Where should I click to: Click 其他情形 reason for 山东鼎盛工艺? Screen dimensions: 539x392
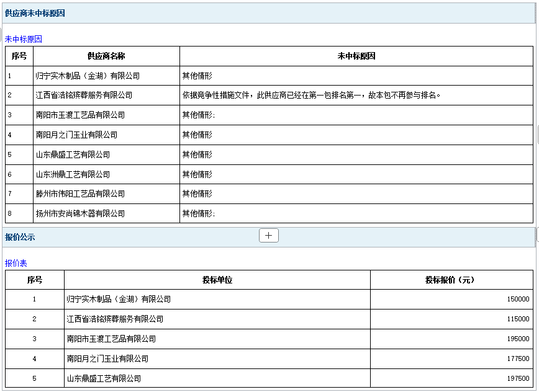point(197,155)
